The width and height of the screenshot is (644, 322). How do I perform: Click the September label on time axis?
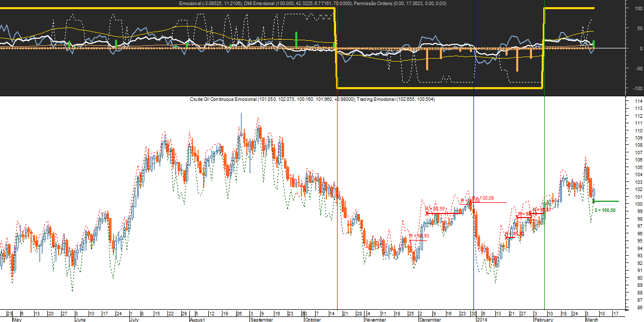pos(261,319)
